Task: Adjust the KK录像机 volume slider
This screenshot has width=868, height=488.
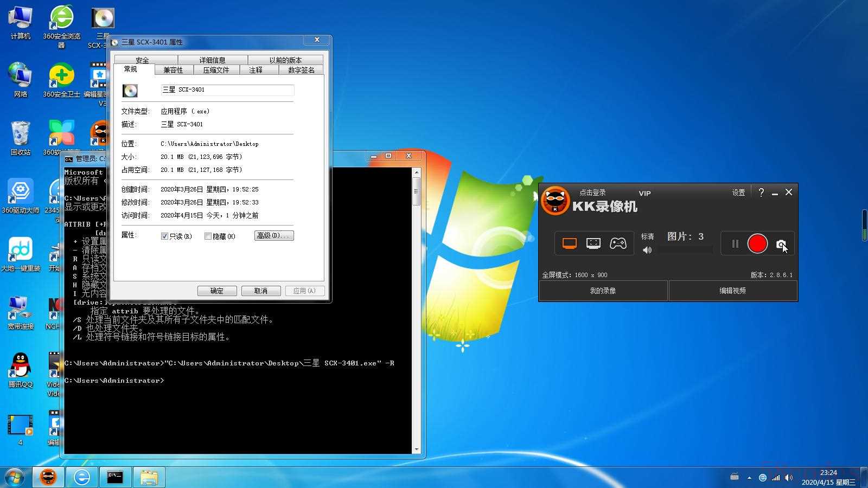Action: [685, 250]
